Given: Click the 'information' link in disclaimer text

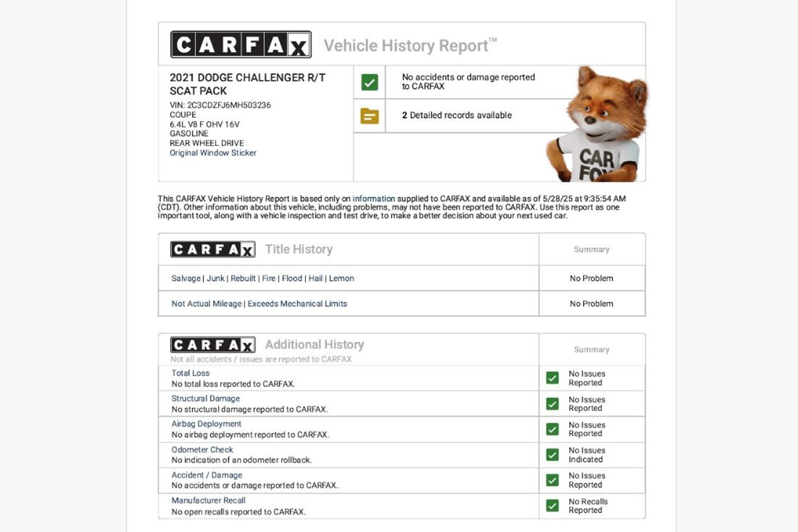Looking at the screenshot, I should (374, 199).
